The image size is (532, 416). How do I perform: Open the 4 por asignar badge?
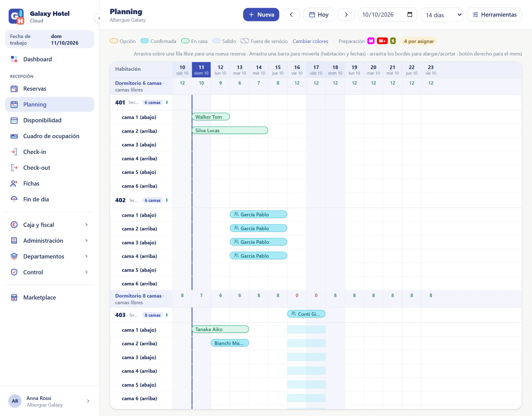[x=419, y=41]
